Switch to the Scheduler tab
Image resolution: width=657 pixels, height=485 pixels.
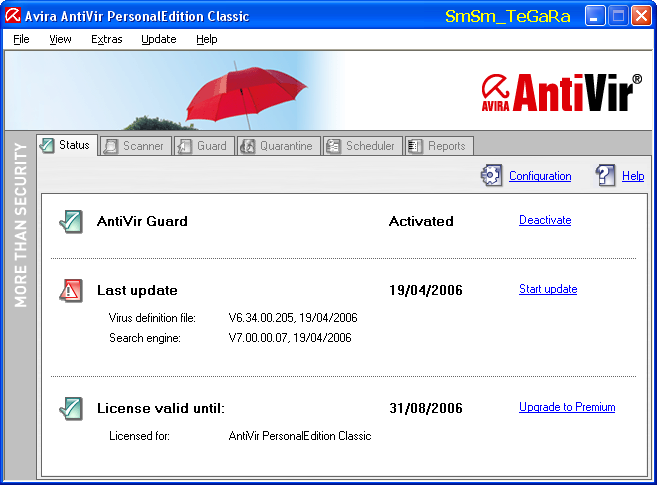(363, 146)
